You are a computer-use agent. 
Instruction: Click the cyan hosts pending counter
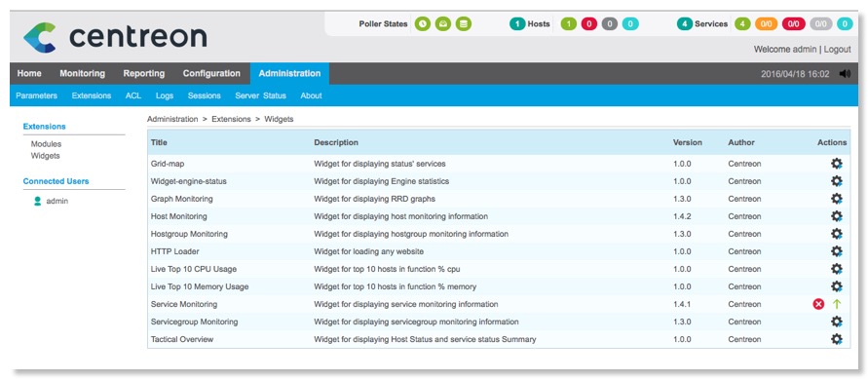630,23
